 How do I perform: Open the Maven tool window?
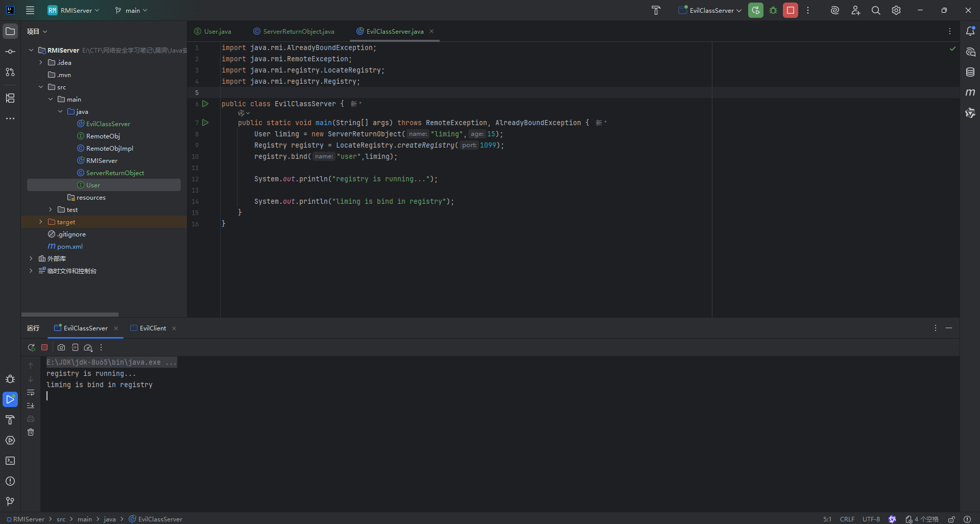[970, 92]
